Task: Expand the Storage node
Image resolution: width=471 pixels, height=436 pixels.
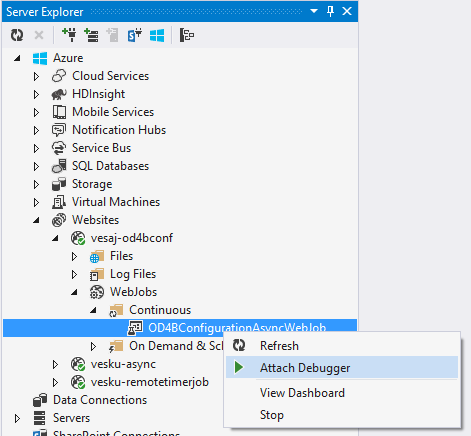Action: (x=36, y=184)
